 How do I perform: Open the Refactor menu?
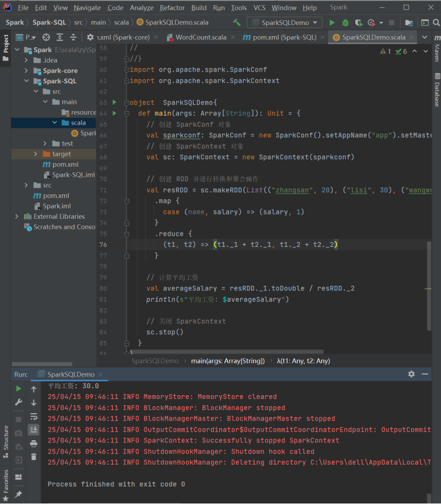pyautogui.click(x=172, y=8)
